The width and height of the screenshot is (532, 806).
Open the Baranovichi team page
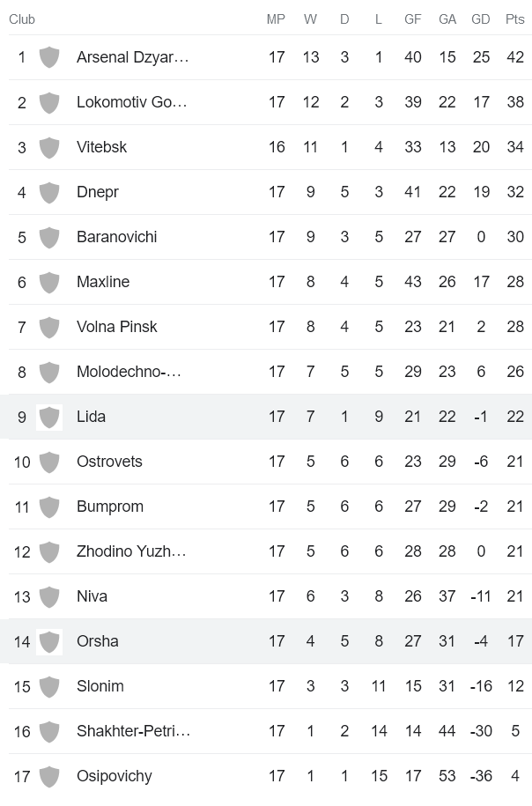113,237
